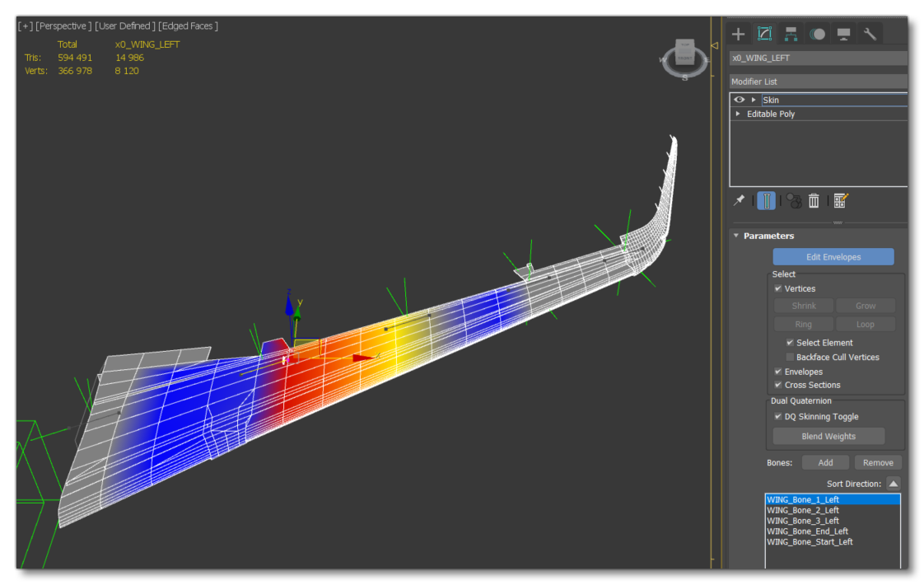The height and width of the screenshot is (585, 924).
Task: Open the Display panel monitor icon
Action: tap(843, 34)
